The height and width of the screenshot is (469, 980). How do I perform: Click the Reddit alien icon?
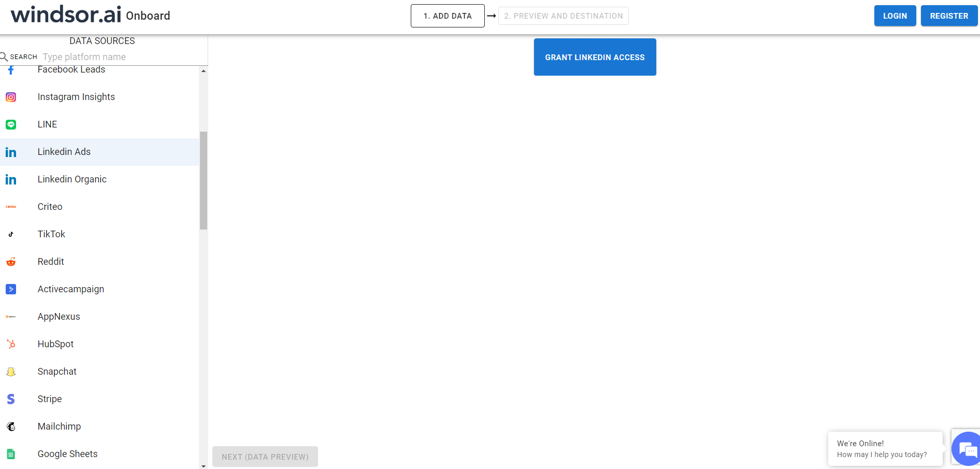click(11, 262)
